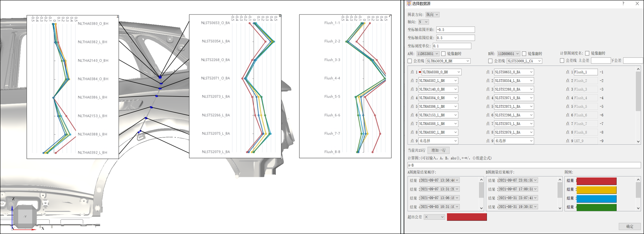
Task: Expand the 超出公差 marker dropdown
Action: tap(434, 217)
